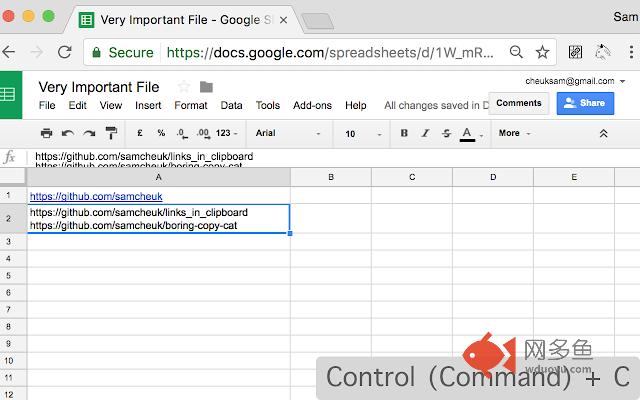Click the Very Important File browser tab
Viewport: 640px width, 400px height.
[x=184, y=20]
